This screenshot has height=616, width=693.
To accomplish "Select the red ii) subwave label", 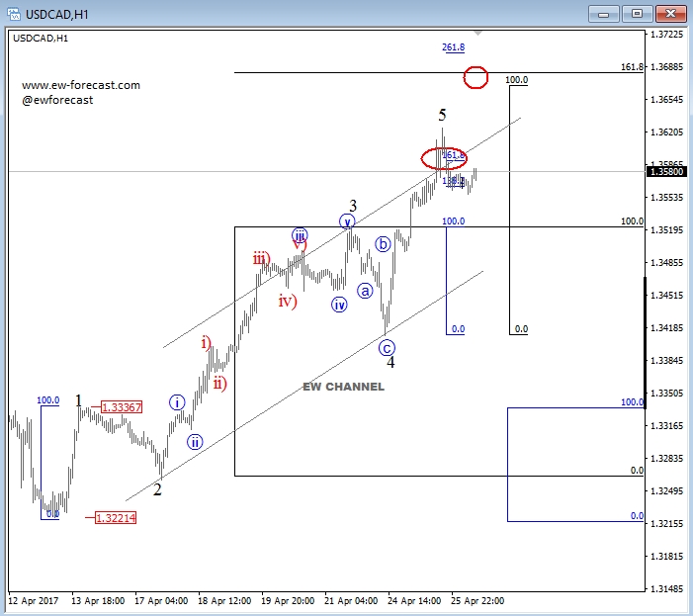I will (219, 383).
